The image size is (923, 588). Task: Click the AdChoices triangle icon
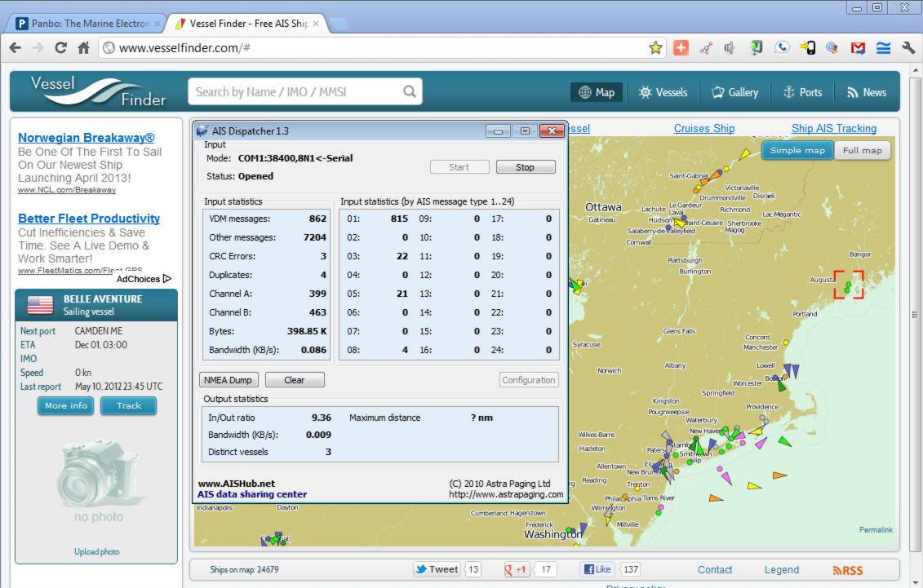(167, 279)
